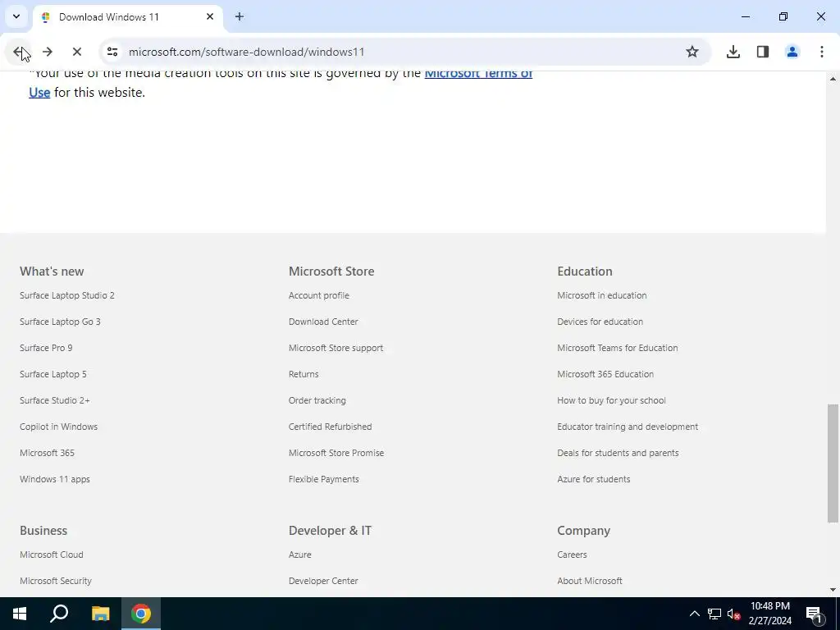Bookmark this page with the star icon
This screenshot has height=630, width=840.
pyautogui.click(x=692, y=52)
